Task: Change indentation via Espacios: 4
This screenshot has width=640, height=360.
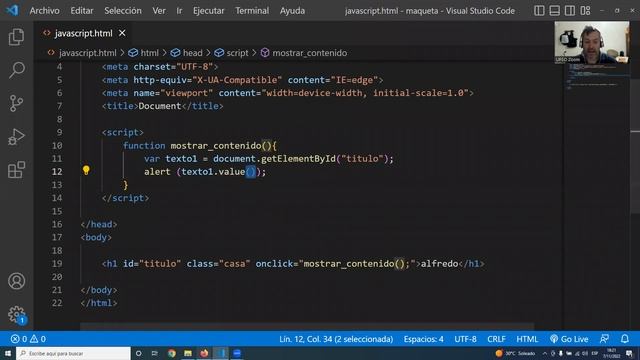Action: coord(423,339)
